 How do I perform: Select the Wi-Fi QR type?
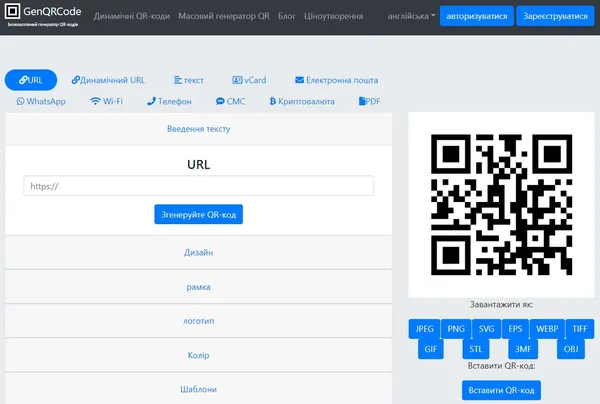(x=106, y=101)
